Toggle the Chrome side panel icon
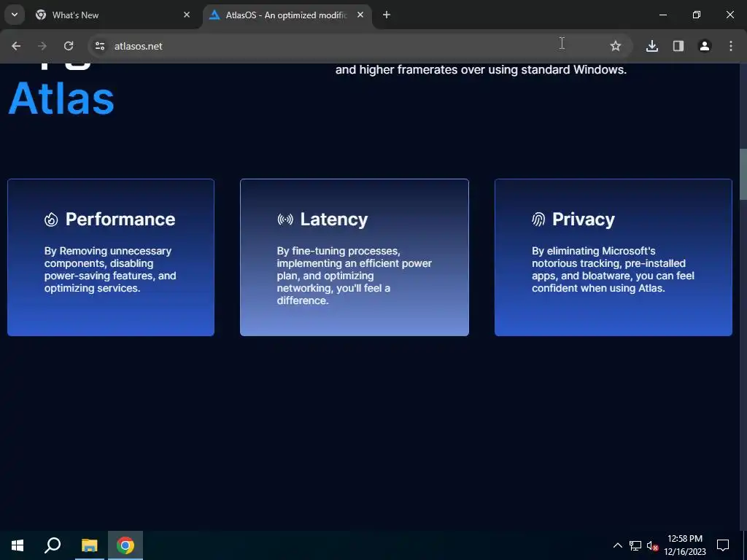 678,46
